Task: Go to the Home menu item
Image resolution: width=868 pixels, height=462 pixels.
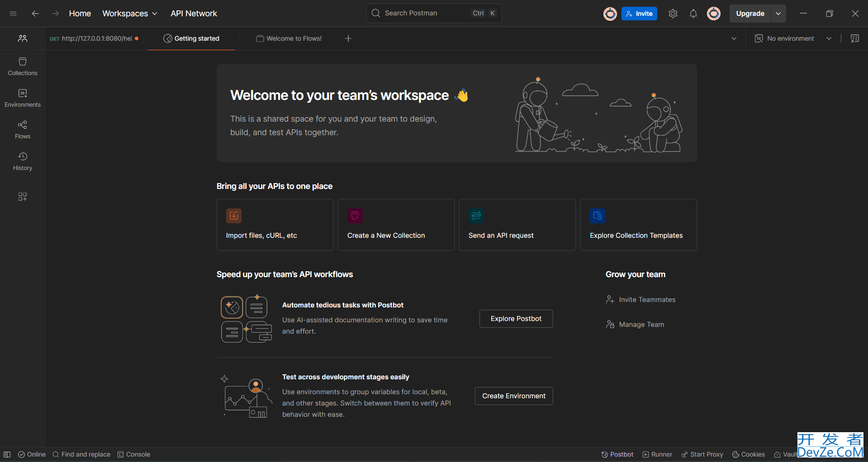Action: tap(80, 14)
